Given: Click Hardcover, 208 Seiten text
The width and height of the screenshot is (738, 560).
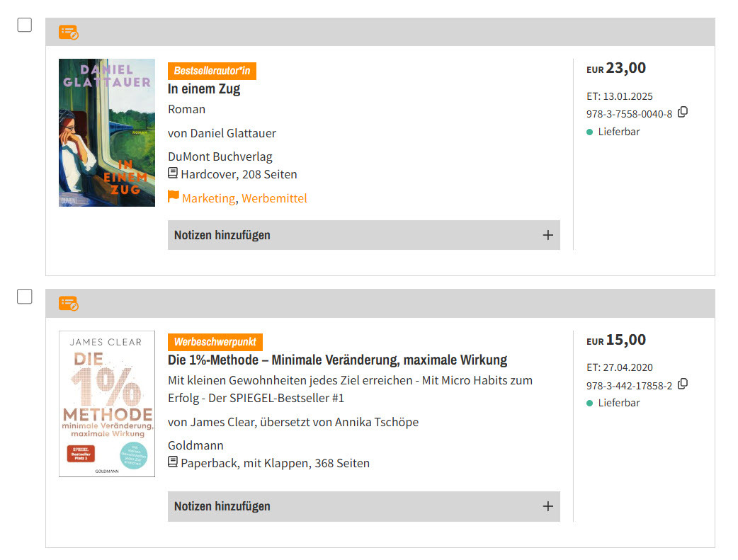Looking at the screenshot, I should coord(239,175).
